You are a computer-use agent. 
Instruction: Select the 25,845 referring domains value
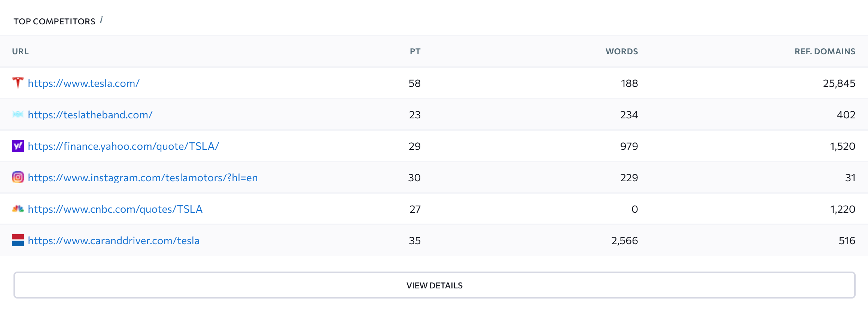point(839,83)
